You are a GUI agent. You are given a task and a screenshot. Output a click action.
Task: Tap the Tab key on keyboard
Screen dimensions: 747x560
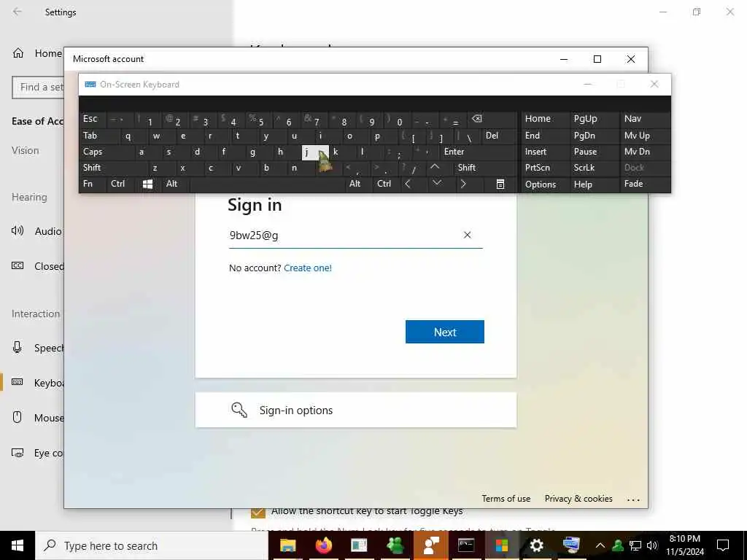[98, 136]
